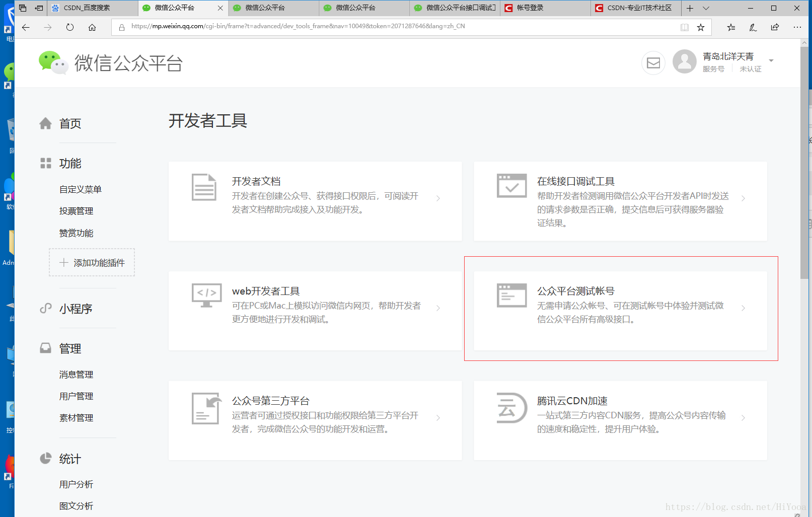Screen dimensions: 812x517
Task: Open 公众平台测试帐号 card arrow
Action: [x=744, y=308]
